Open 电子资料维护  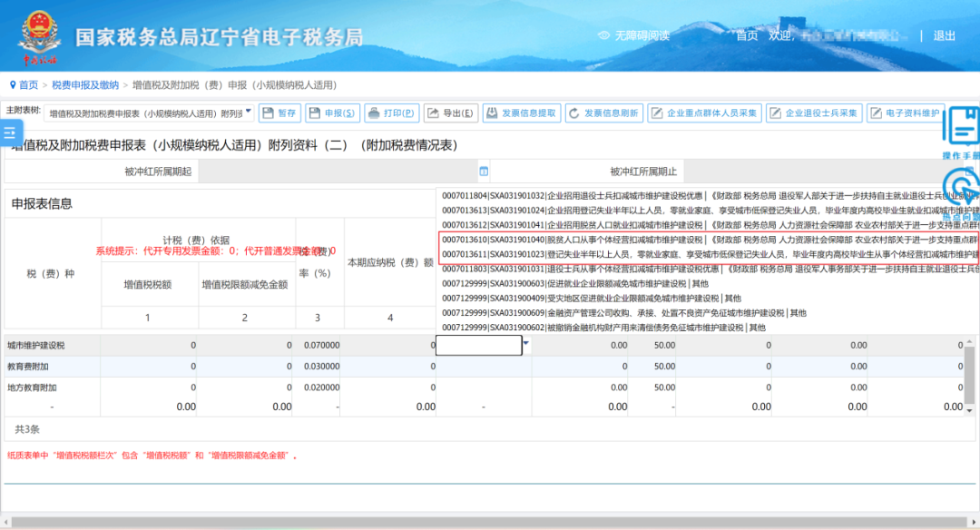pos(906,113)
